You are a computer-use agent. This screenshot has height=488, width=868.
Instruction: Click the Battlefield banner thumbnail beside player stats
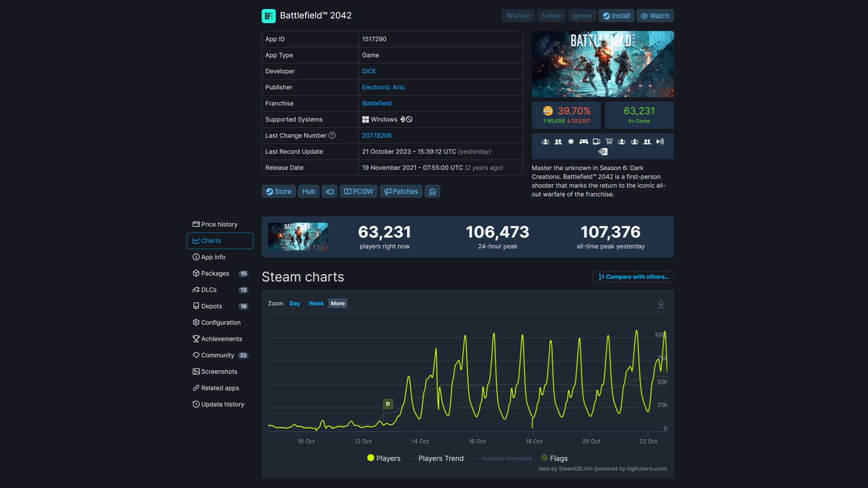click(298, 236)
